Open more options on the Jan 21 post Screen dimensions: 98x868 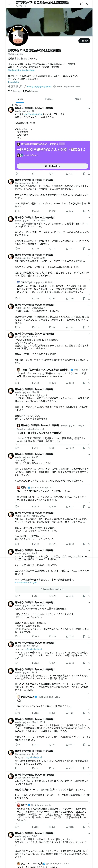point(89,180)
